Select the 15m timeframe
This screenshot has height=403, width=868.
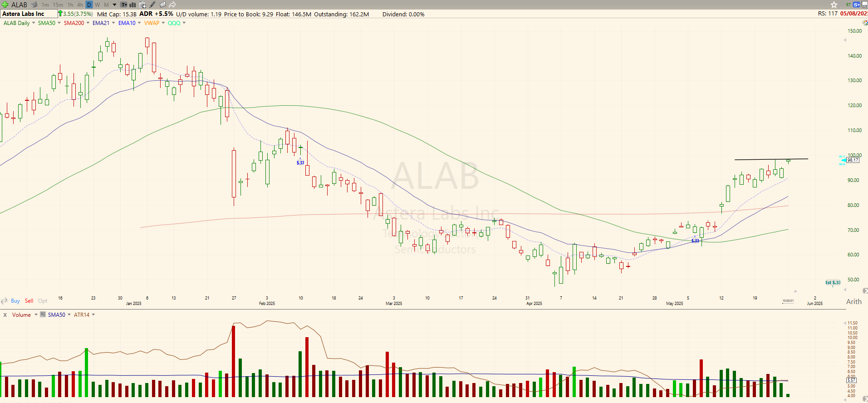58,5
